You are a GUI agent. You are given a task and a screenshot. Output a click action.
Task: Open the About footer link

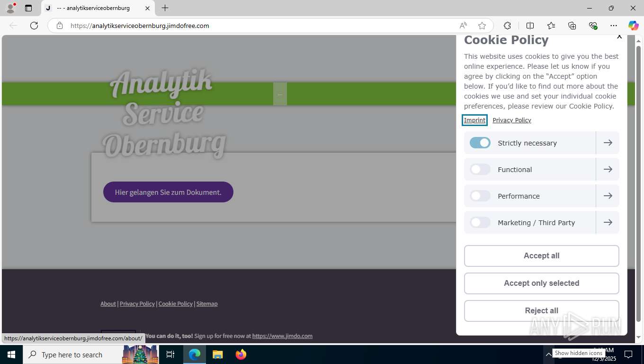(108, 304)
